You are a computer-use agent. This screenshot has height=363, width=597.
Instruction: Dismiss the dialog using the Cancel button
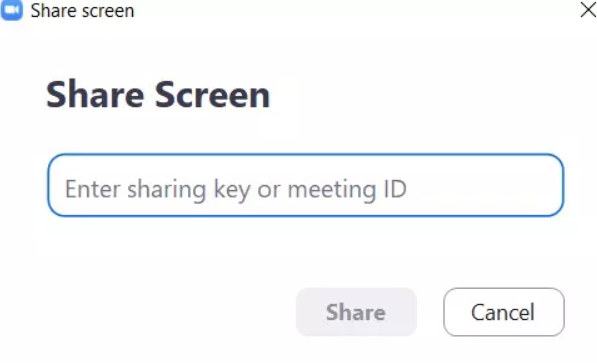[x=503, y=312]
